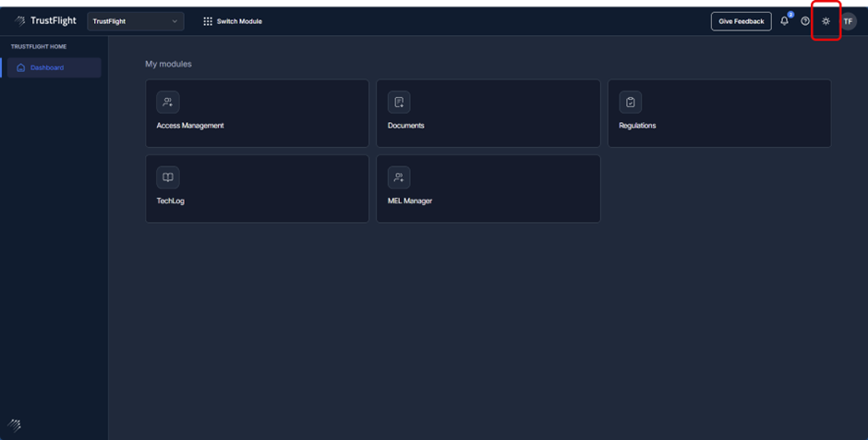Image resolution: width=868 pixels, height=440 pixels.
Task: Expand the TrustFlight organisation dropdown
Action: pos(135,21)
